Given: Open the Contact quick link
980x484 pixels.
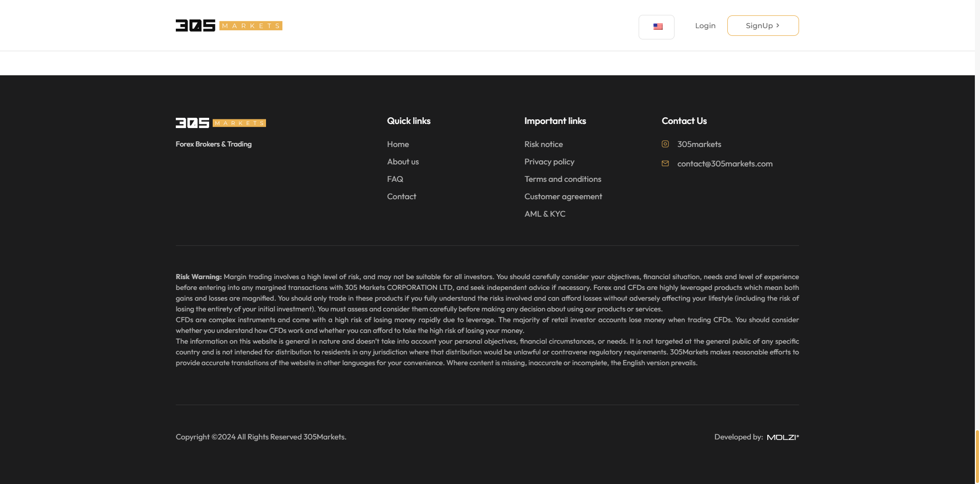Looking at the screenshot, I should 401,197.
